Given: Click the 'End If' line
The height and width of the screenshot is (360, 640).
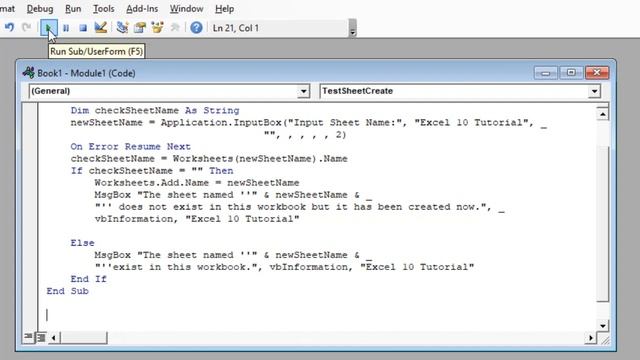Looking at the screenshot, I should tap(89, 279).
